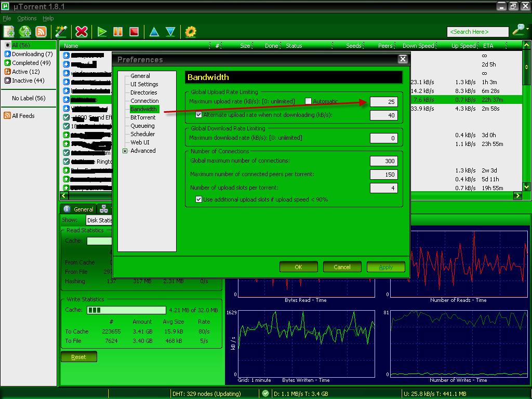Viewport: 532px width, 399px height.
Task: Click the red Stop torrent icon
Action: (x=134, y=32)
